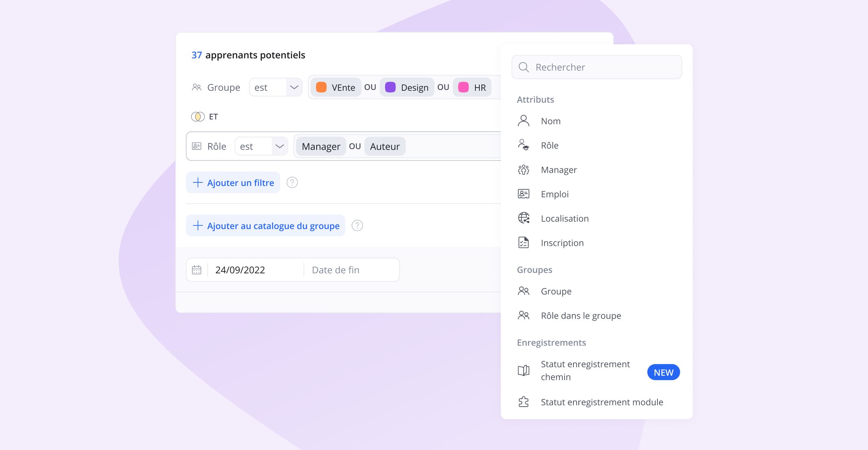Select the Manager attribute people icon
Screen dimensions: 868x450
click(523, 170)
